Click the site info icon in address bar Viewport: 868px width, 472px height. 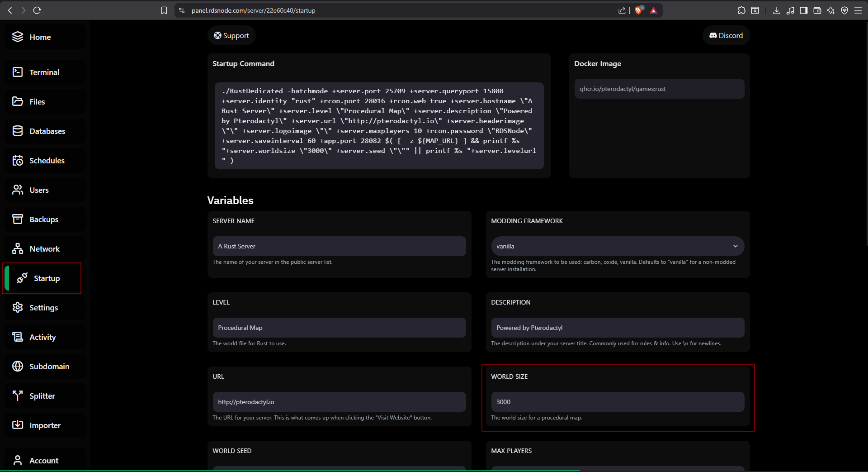(x=182, y=10)
